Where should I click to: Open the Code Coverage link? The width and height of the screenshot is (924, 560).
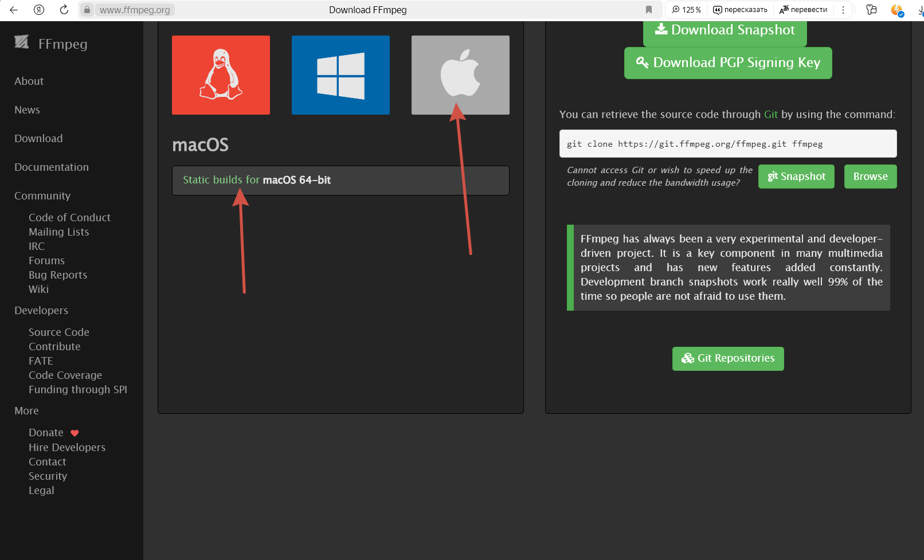[x=65, y=375]
